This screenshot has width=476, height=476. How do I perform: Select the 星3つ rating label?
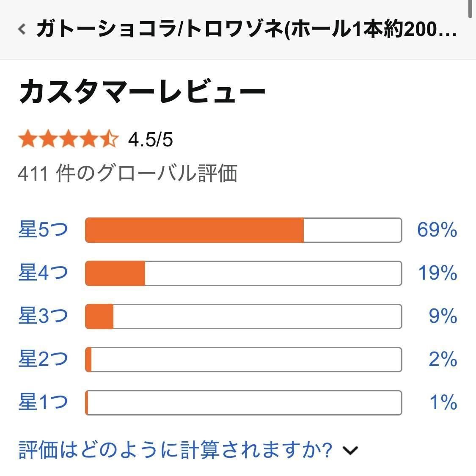click(43, 316)
